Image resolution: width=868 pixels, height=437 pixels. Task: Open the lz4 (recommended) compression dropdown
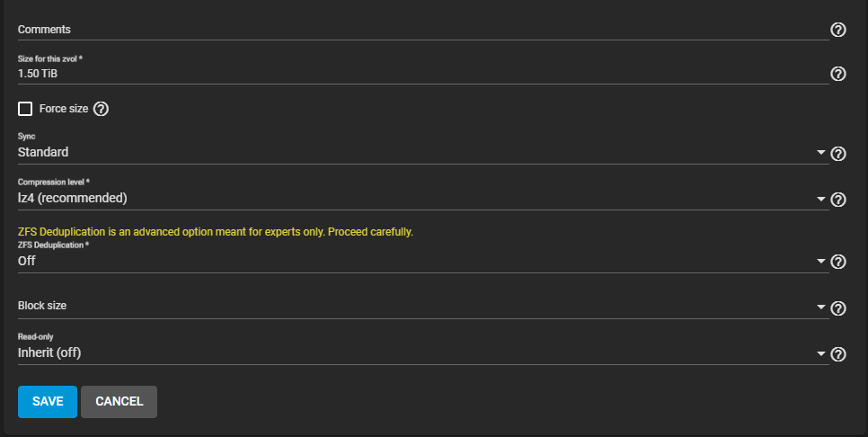pyautogui.click(x=423, y=199)
